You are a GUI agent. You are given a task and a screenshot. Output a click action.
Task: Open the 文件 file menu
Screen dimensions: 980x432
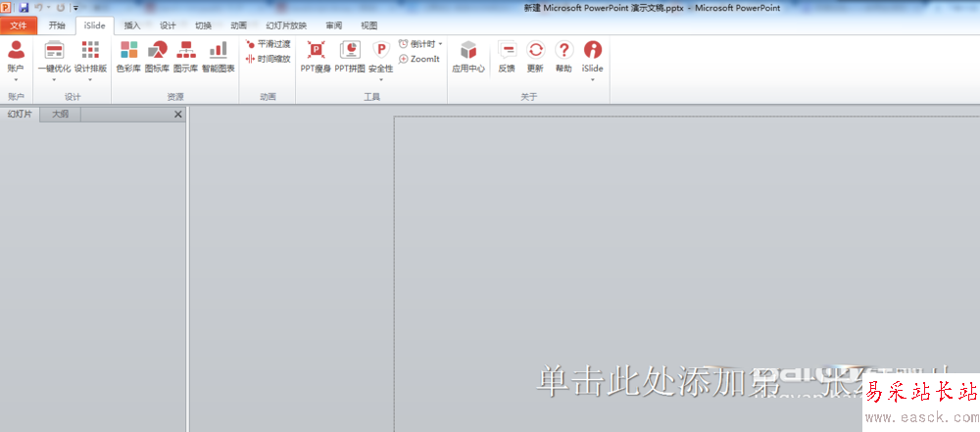[x=19, y=25]
